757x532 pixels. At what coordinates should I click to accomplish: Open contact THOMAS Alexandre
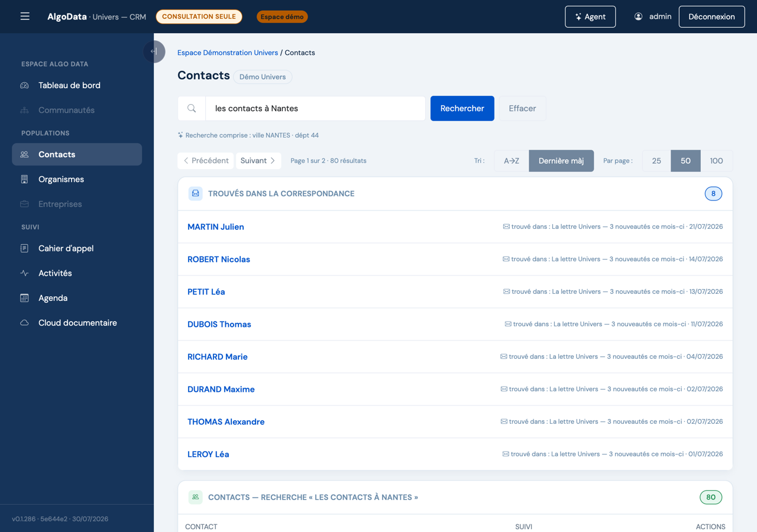[226, 421]
